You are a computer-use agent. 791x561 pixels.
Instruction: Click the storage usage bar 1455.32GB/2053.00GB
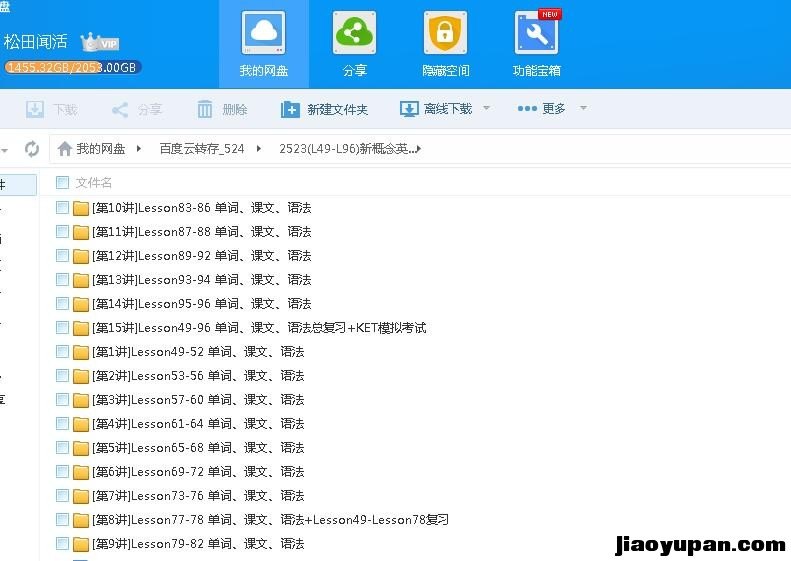pos(72,68)
